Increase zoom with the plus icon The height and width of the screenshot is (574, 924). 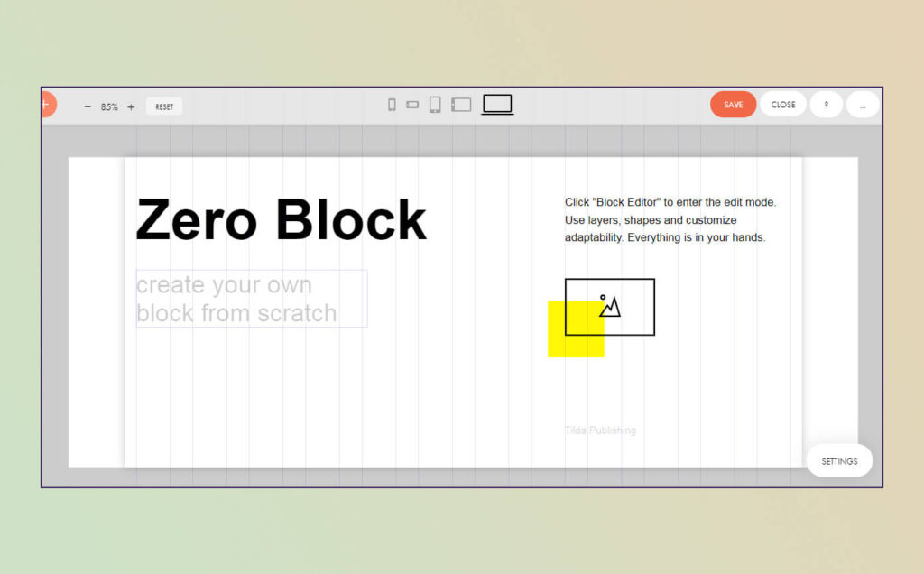131,106
